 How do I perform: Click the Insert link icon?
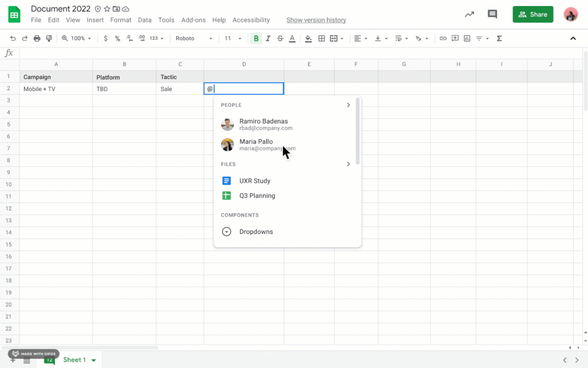443,38
